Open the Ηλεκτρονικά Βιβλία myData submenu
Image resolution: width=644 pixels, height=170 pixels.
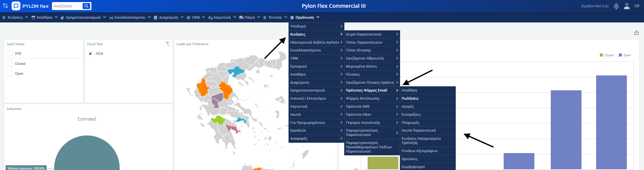316,42
